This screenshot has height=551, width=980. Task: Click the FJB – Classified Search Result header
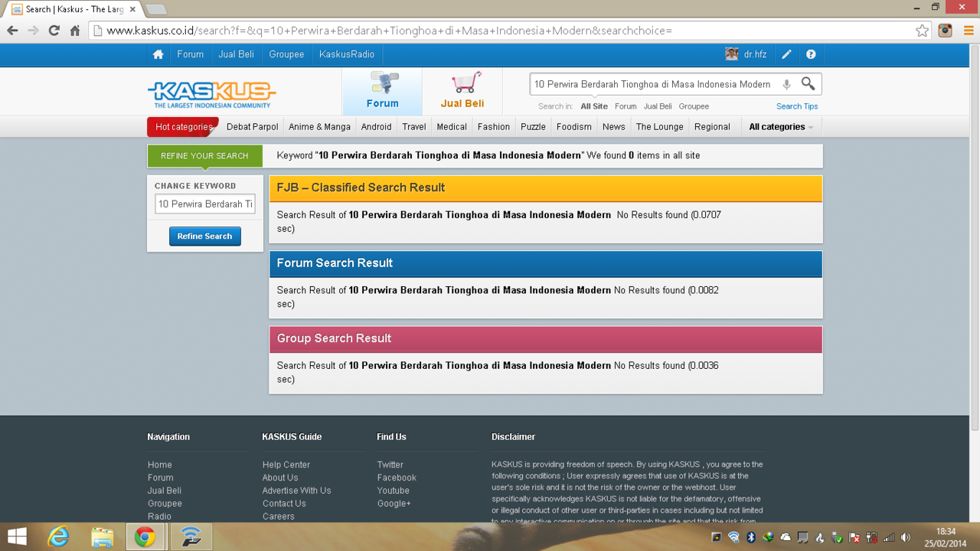pyautogui.click(x=546, y=188)
